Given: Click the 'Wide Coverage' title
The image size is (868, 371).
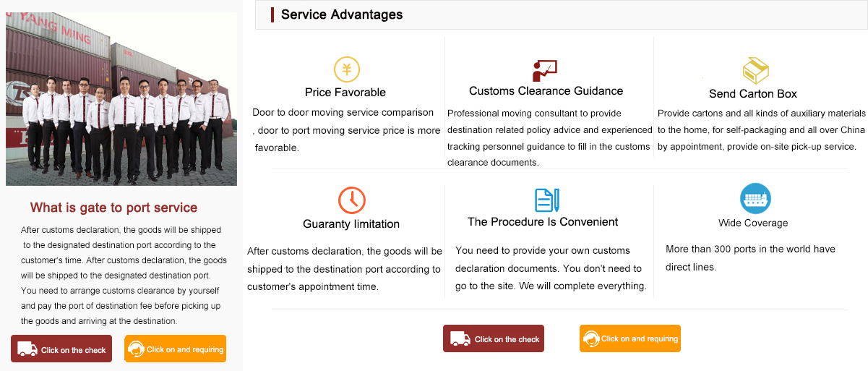Looking at the screenshot, I should click(x=753, y=223).
